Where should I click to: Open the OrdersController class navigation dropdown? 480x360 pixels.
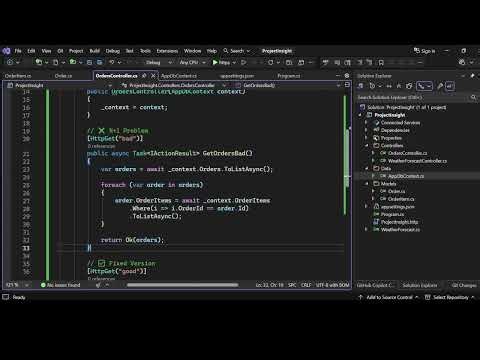[x=173, y=85]
